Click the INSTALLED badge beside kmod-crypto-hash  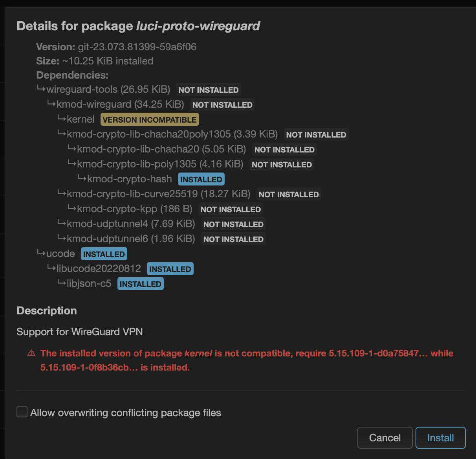(201, 179)
